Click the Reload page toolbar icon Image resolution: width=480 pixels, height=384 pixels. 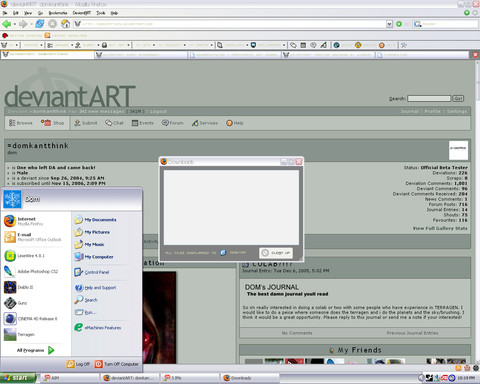click(x=39, y=24)
